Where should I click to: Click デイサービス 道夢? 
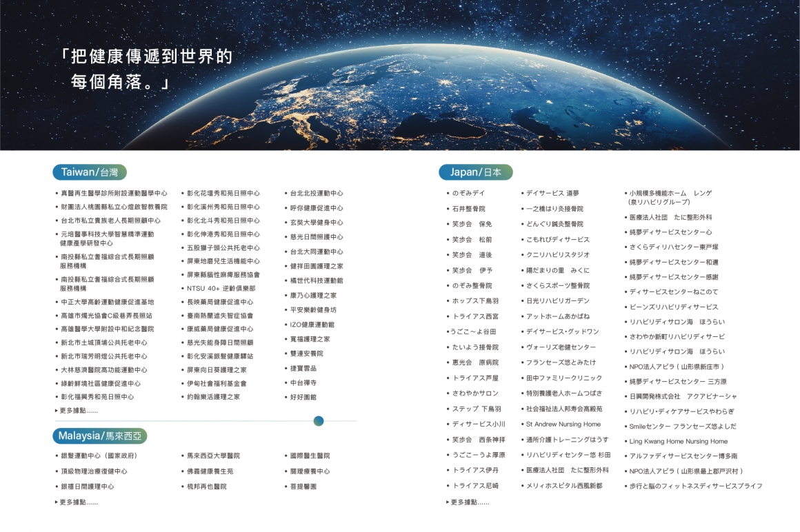pos(552,194)
